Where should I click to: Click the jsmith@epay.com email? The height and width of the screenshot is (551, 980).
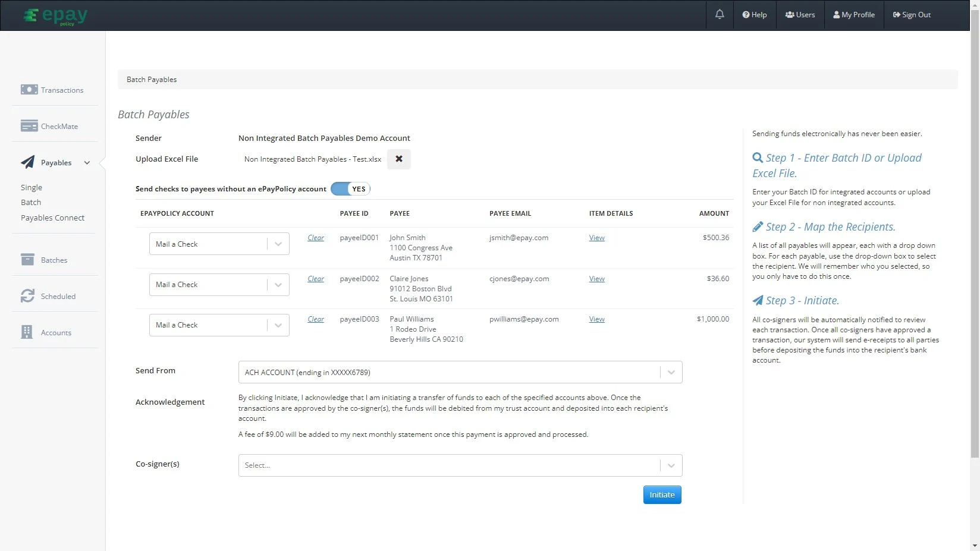(x=519, y=238)
